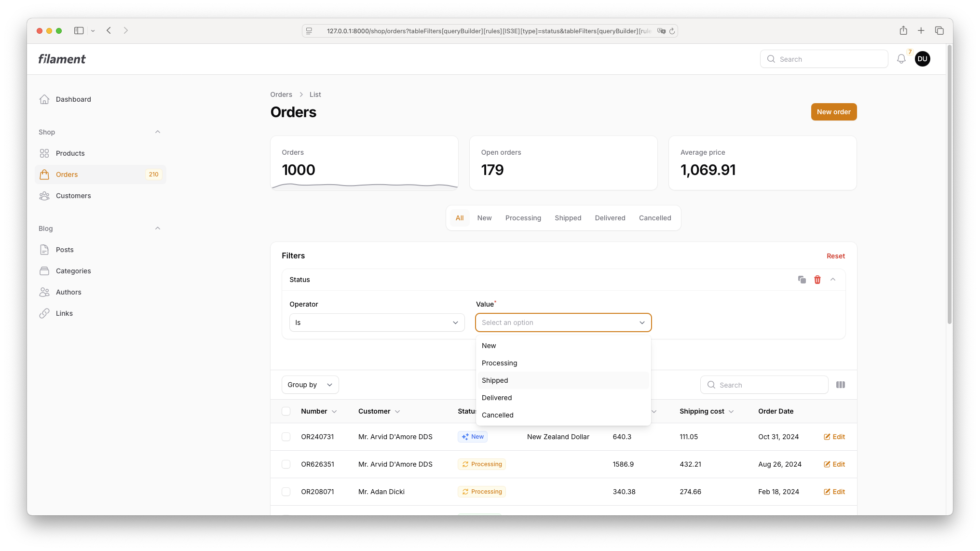Click the New order button

833,112
